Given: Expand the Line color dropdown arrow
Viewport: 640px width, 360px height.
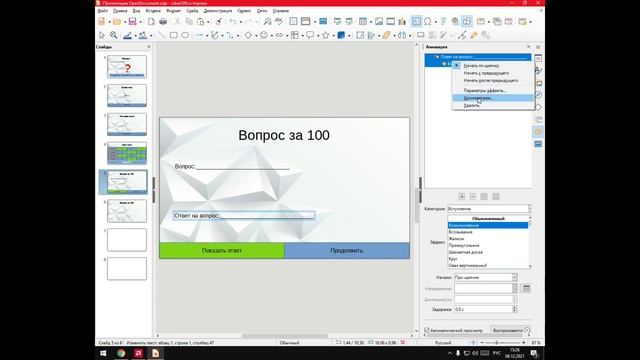Looking at the screenshot, I should [136, 36].
